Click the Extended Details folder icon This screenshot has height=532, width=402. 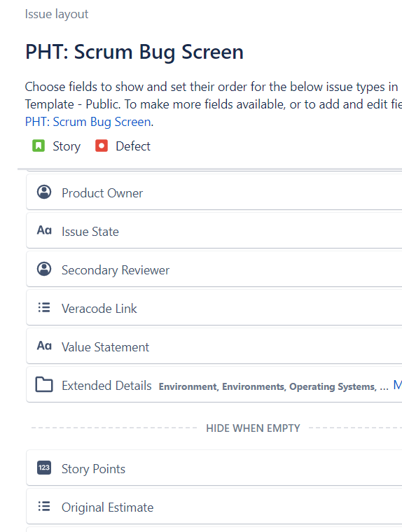click(x=44, y=384)
